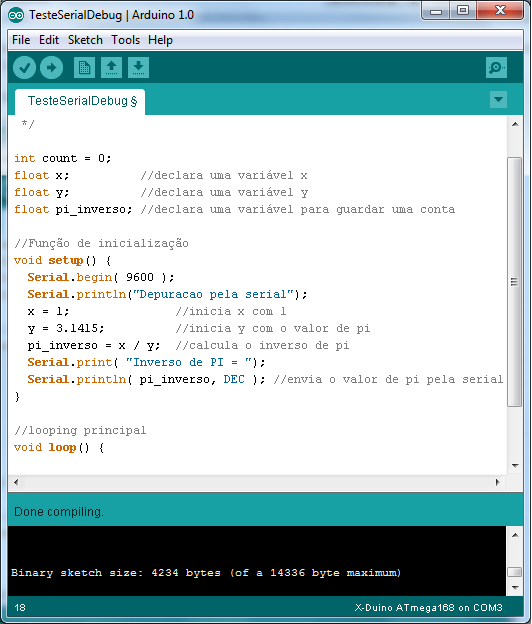The height and width of the screenshot is (624, 532).
Task: Click the console scroll down arrow
Action: coord(515,587)
